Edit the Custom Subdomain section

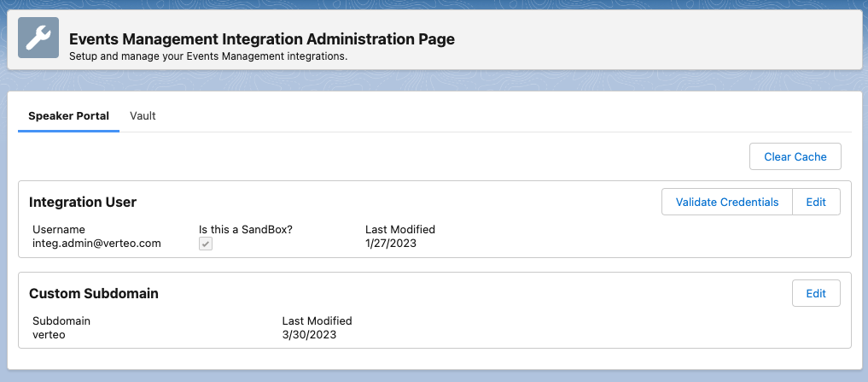coord(816,293)
